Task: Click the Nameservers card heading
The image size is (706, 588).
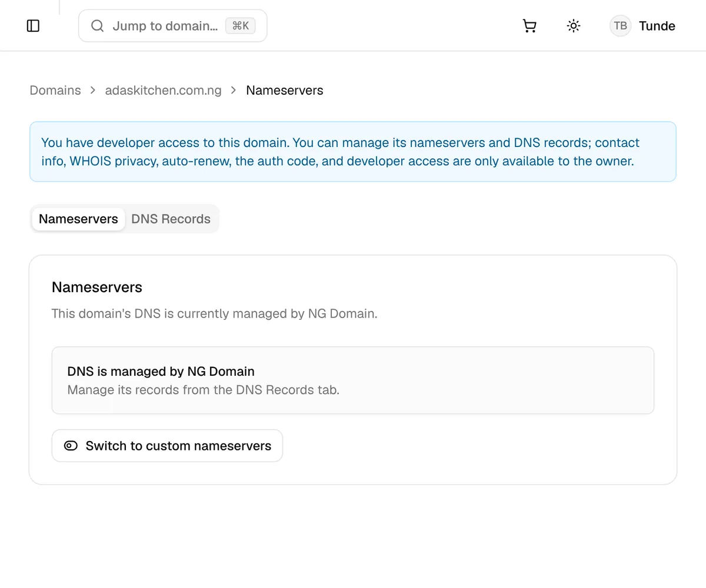Action: [97, 287]
